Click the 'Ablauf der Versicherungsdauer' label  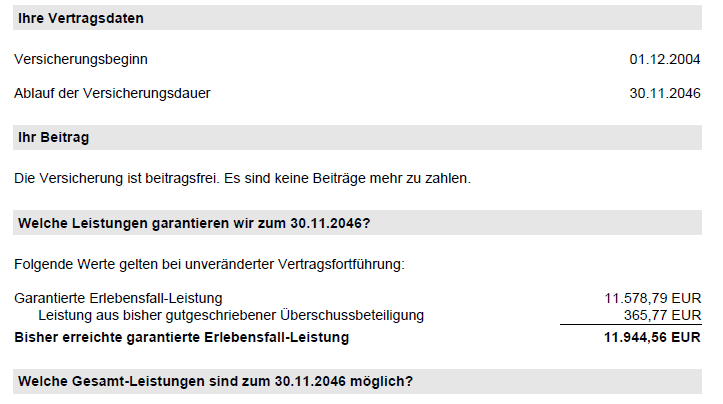(x=112, y=94)
